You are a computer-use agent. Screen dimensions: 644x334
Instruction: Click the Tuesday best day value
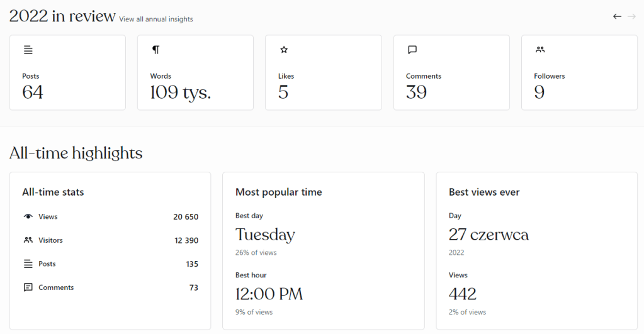(x=265, y=235)
